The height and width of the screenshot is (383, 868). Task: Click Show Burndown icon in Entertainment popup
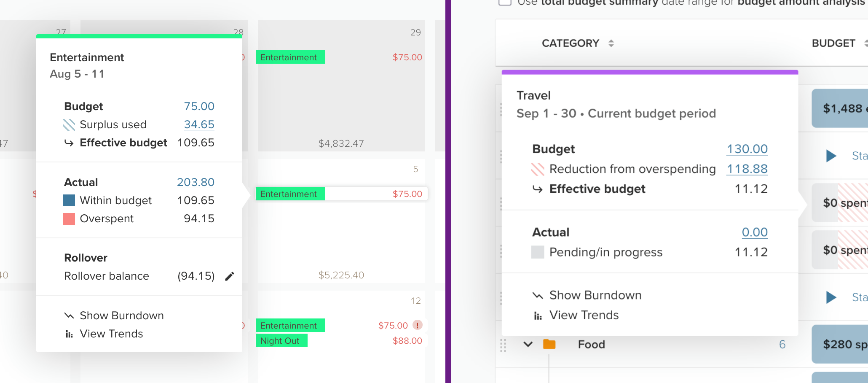point(69,316)
